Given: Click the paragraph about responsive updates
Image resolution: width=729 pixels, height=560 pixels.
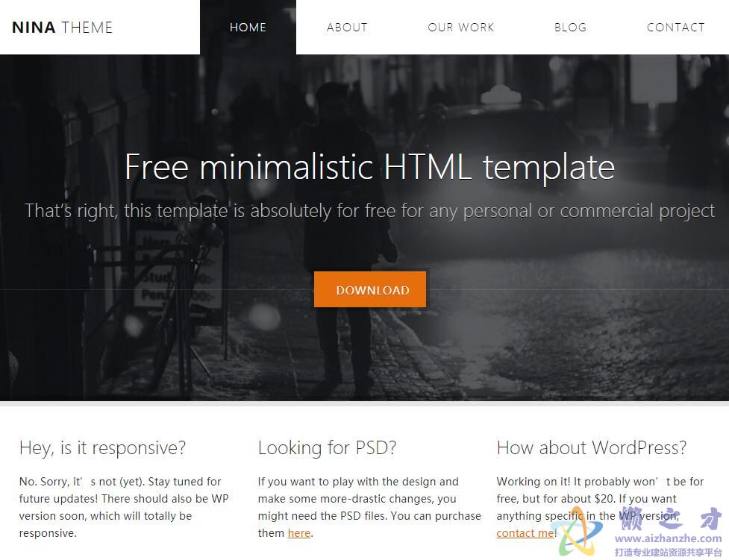Looking at the screenshot, I should tap(124, 507).
